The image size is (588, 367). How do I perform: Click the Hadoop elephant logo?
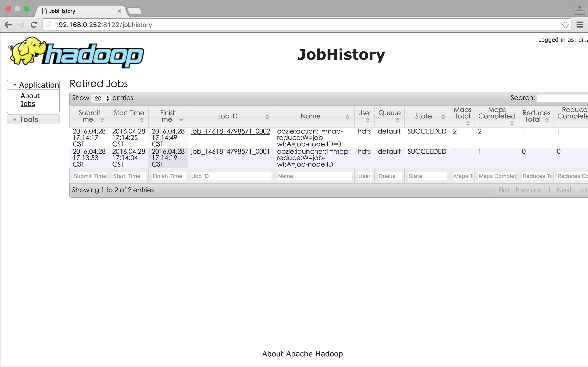(x=76, y=52)
